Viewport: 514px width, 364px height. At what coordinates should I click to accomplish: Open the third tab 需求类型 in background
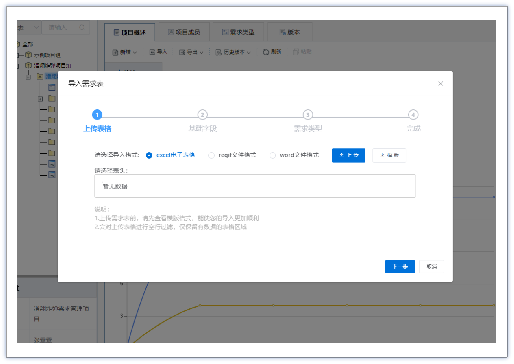tap(238, 32)
